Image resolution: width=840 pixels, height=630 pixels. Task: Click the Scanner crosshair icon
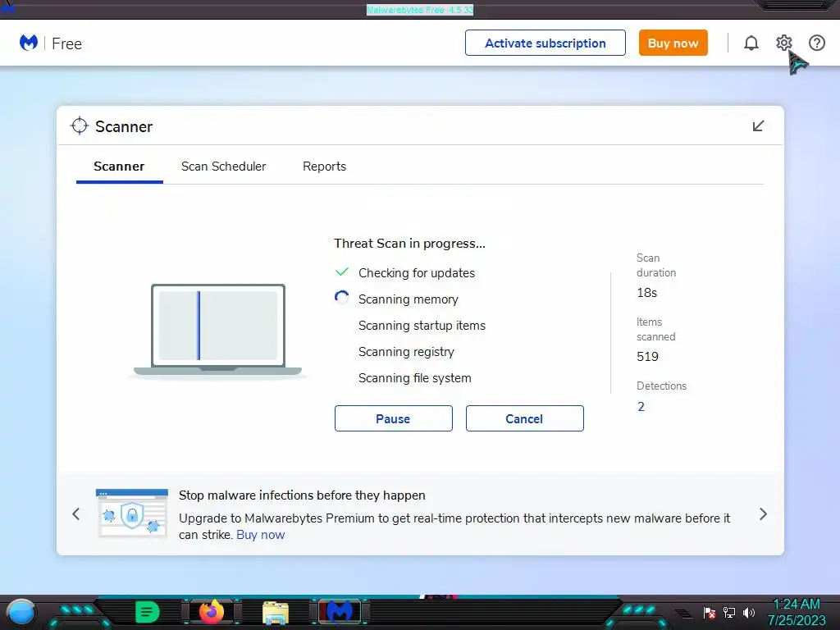80,126
